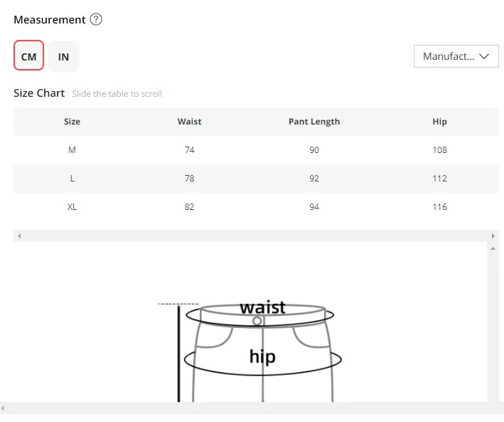The width and height of the screenshot is (504, 422).
Task: Click the up arrow of the image scrollbar
Action: (493, 248)
